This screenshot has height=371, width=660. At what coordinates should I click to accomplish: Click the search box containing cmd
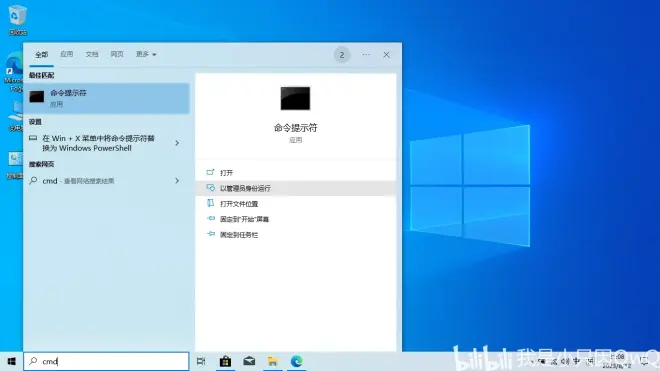tap(106, 361)
